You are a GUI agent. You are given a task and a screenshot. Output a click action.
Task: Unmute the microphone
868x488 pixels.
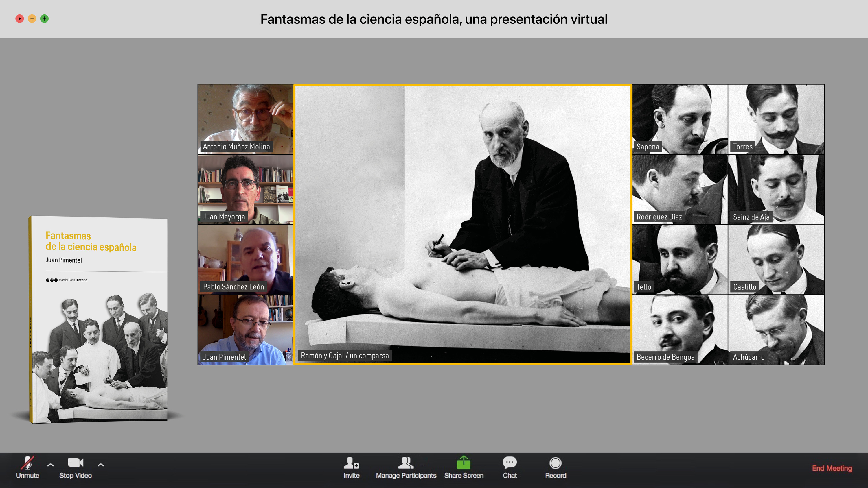click(28, 468)
